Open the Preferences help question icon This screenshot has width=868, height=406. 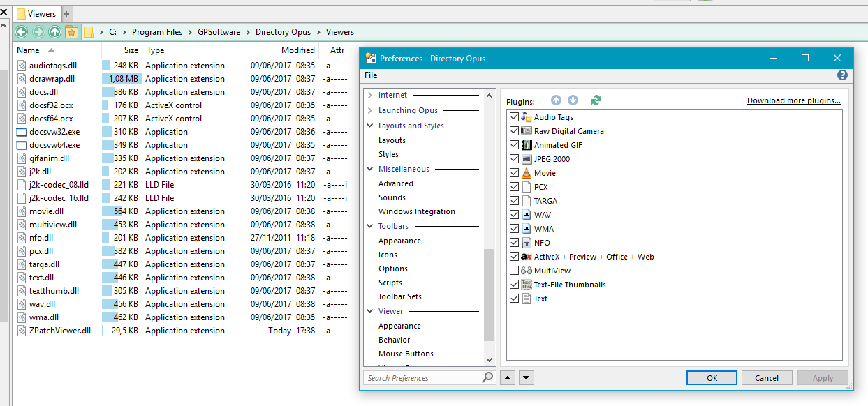[x=842, y=75]
